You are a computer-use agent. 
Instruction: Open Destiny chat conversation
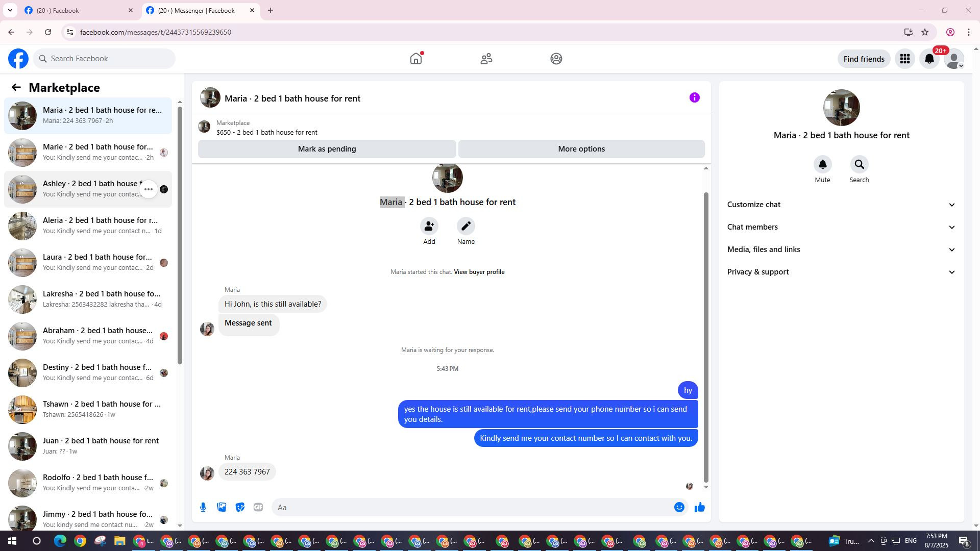coord(88,373)
